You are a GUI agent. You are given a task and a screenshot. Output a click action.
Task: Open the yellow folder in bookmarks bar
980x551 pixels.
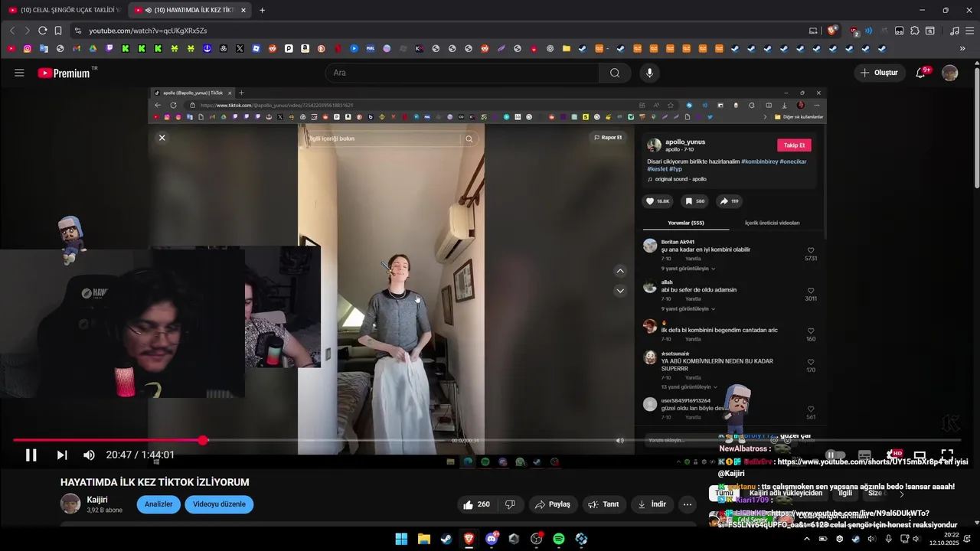coord(567,48)
